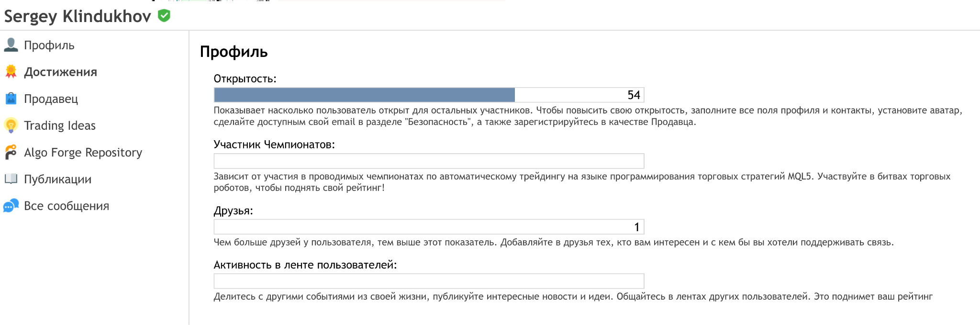Click the Sergey Klindukhov name heading
Screen dimensions: 980x325
click(78, 16)
